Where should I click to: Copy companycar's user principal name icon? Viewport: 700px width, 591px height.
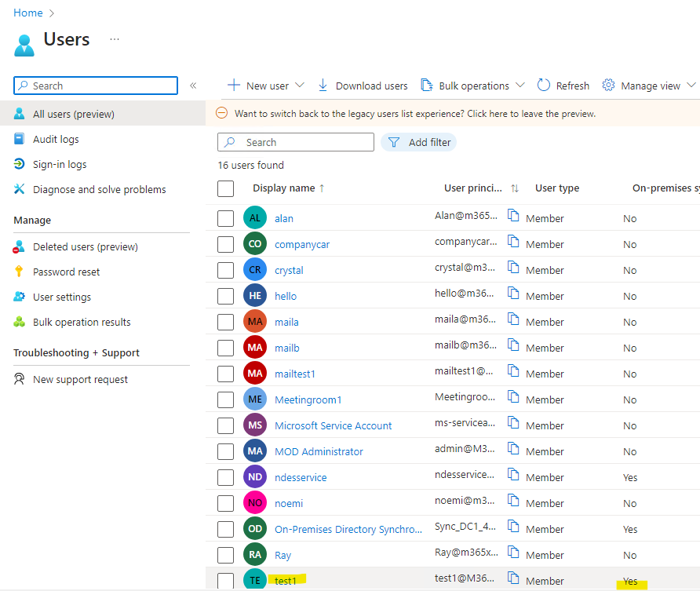click(x=513, y=241)
